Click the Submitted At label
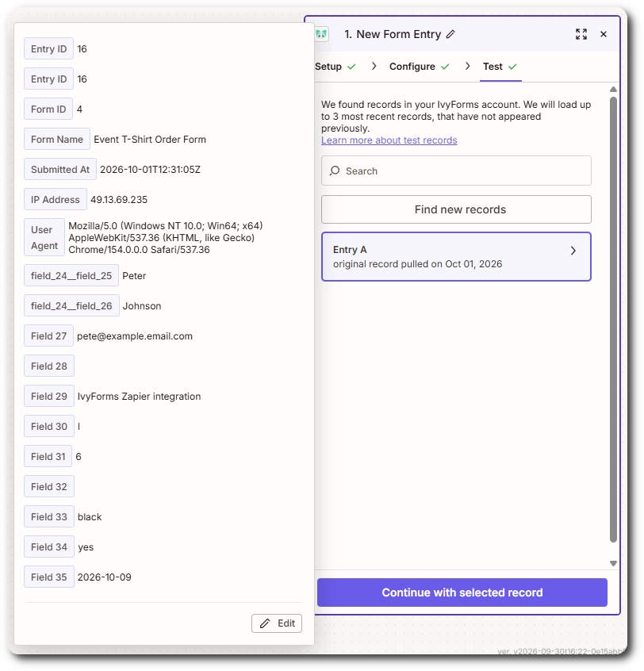 click(60, 170)
